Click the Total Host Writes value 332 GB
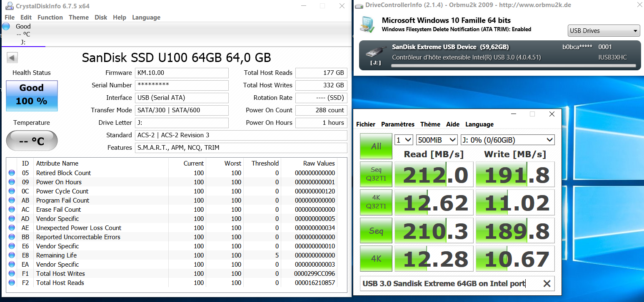 coord(321,85)
